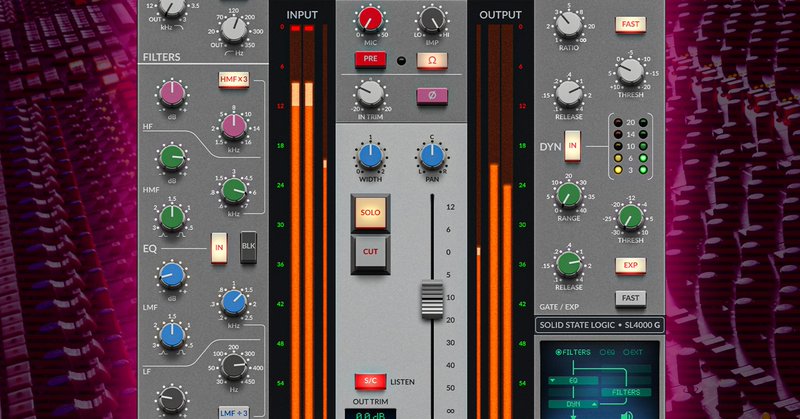Click the DYN routing up arrow
Screen dimensions: 800x419
[594, 404]
